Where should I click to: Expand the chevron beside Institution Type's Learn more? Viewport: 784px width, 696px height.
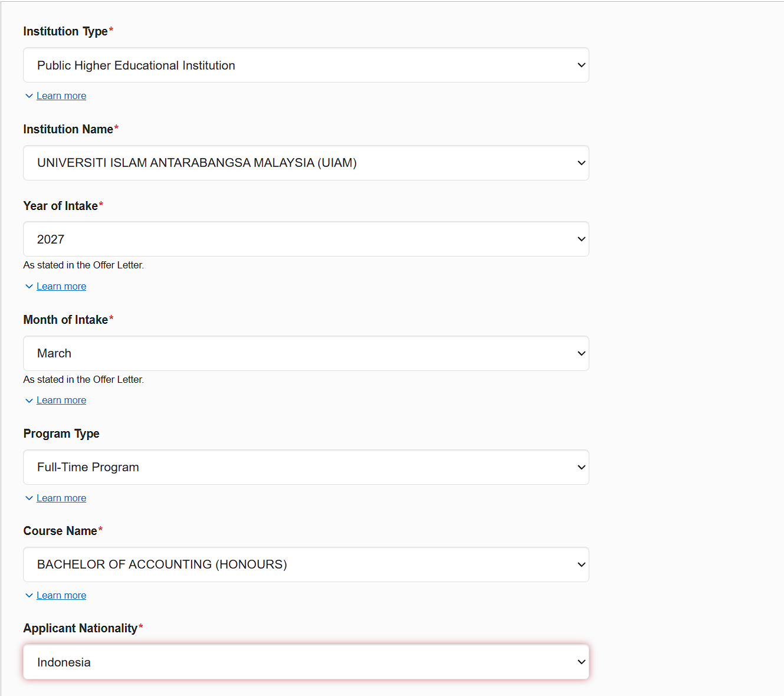pyautogui.click(x=29, y=96)
